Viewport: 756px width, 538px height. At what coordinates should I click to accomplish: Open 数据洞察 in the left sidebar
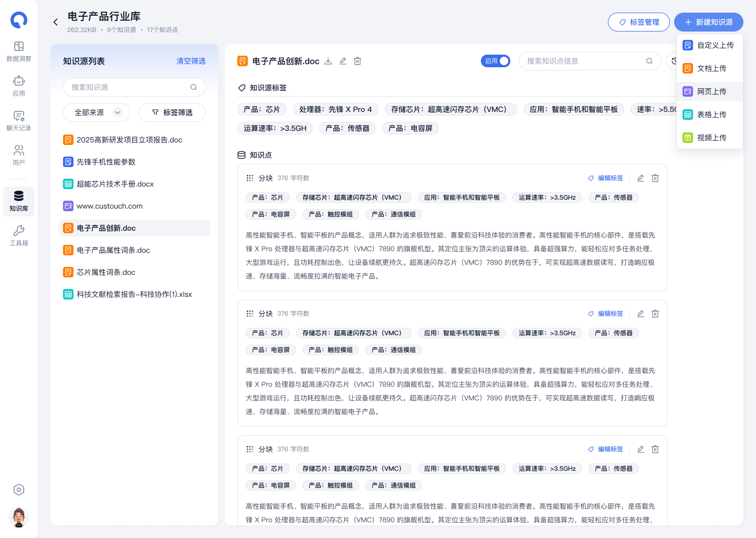(x=19, y=51)
